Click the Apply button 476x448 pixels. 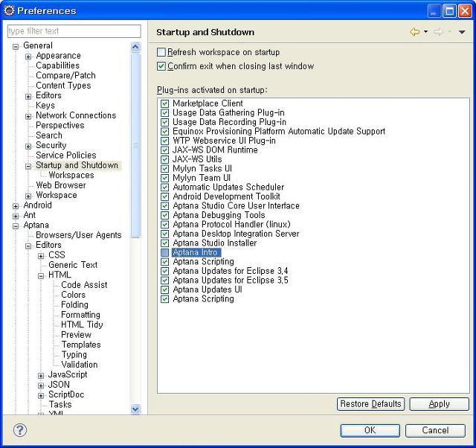tap(439, 404)
